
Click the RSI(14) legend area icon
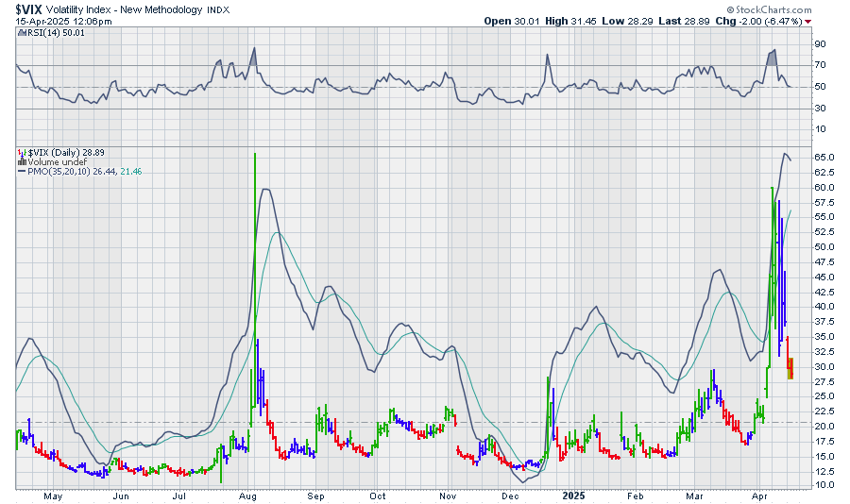coord(21,33)
